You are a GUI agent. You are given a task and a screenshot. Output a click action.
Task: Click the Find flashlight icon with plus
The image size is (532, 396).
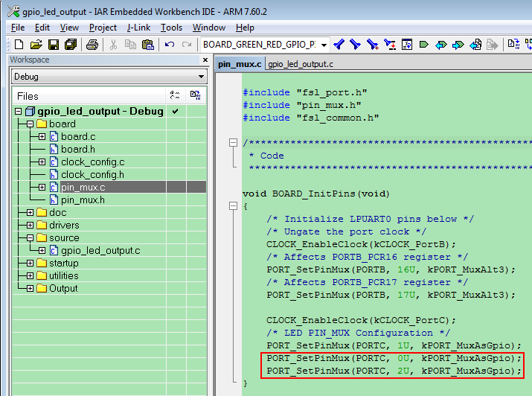373,45
